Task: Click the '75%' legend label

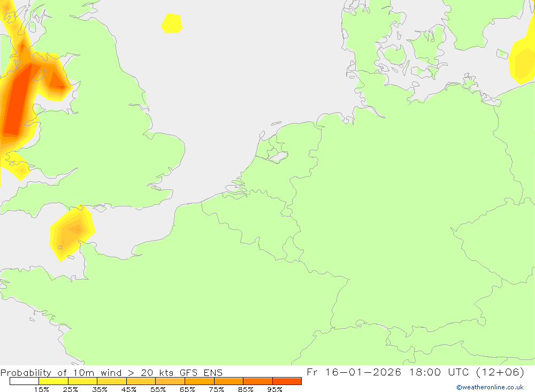Action: tap(216, 389)
